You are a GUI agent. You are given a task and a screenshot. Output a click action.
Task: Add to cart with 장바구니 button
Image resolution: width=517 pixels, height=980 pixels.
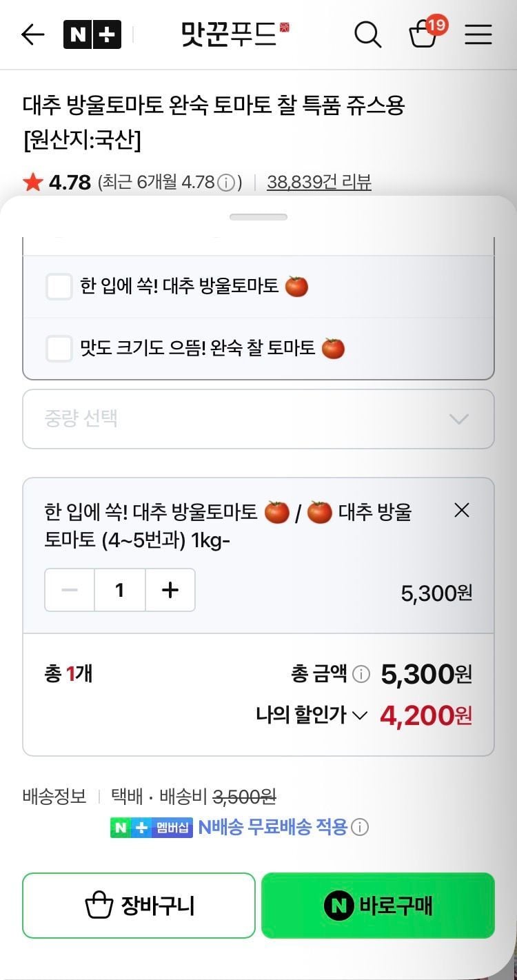click(x=139, y=905)
